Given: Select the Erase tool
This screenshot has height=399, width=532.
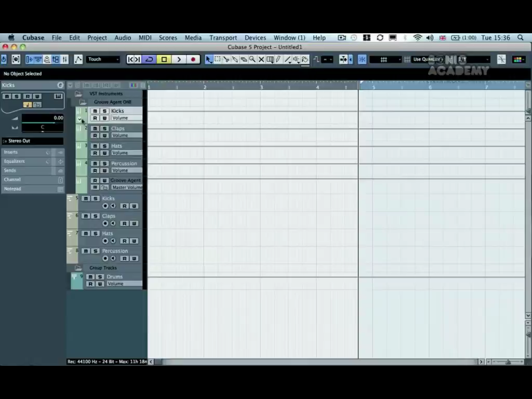Looking at the screenshot, I should coord(244,59).
